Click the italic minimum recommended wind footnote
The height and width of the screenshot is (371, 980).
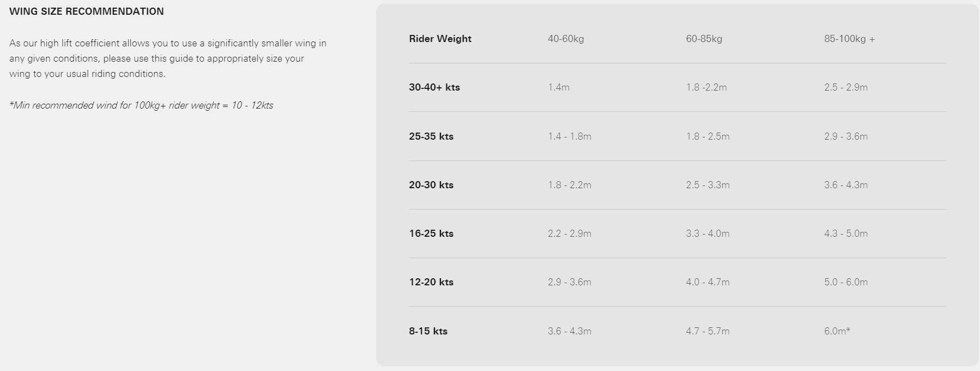(141, 105)
